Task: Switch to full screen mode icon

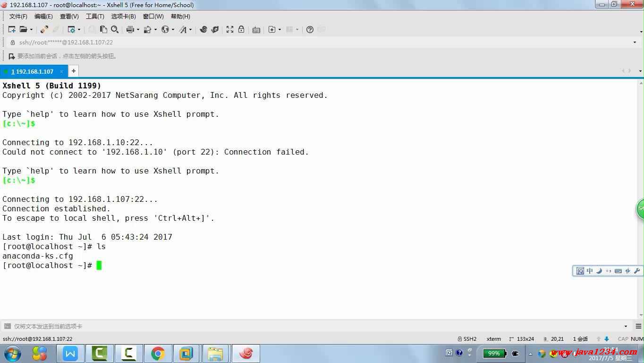Action: [230, 29]
